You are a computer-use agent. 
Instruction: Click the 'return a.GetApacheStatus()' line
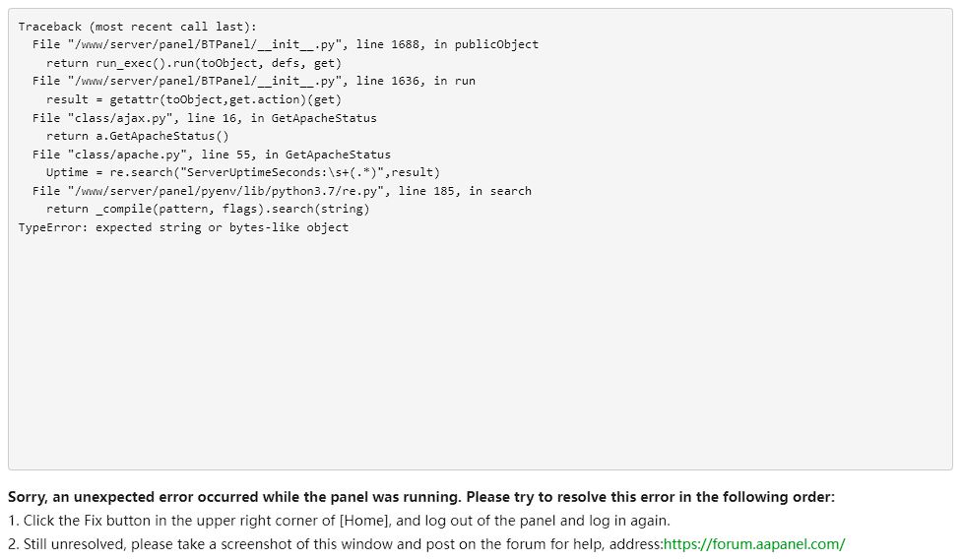137,136
